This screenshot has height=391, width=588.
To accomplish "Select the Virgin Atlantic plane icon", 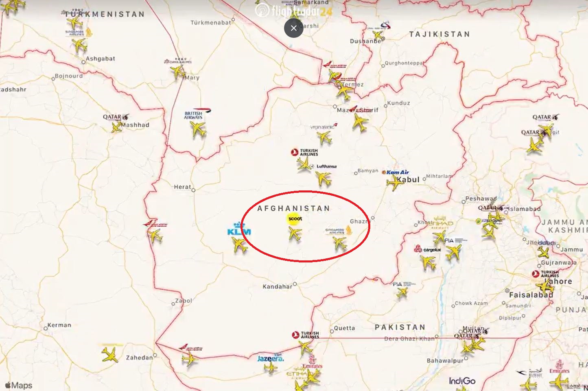I will tap(325, 138).
